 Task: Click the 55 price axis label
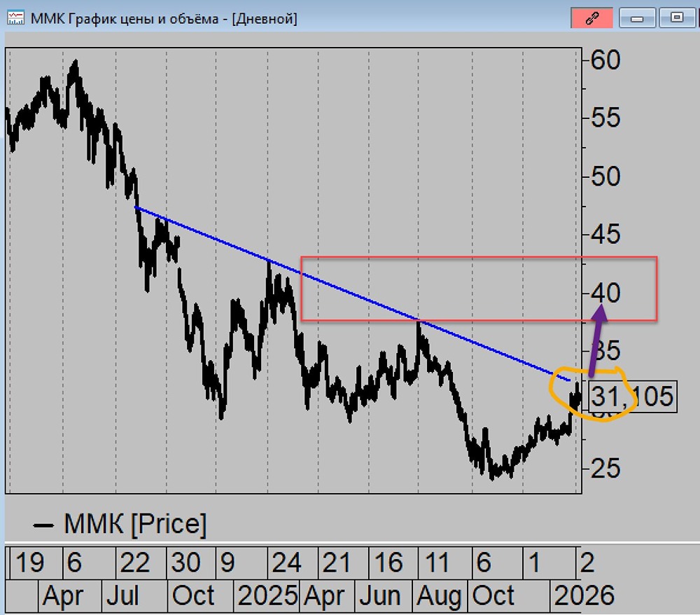click(x=605, y=118)
